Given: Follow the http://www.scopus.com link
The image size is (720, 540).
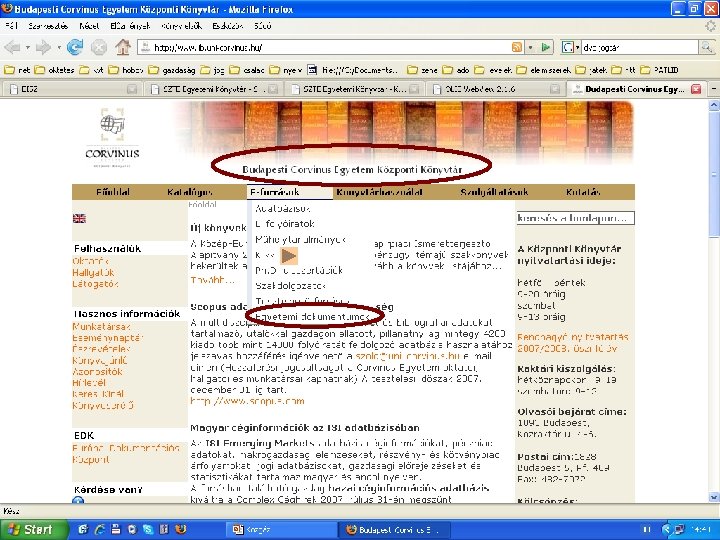Looking at the screenshot, I should [x=248, y=401].
